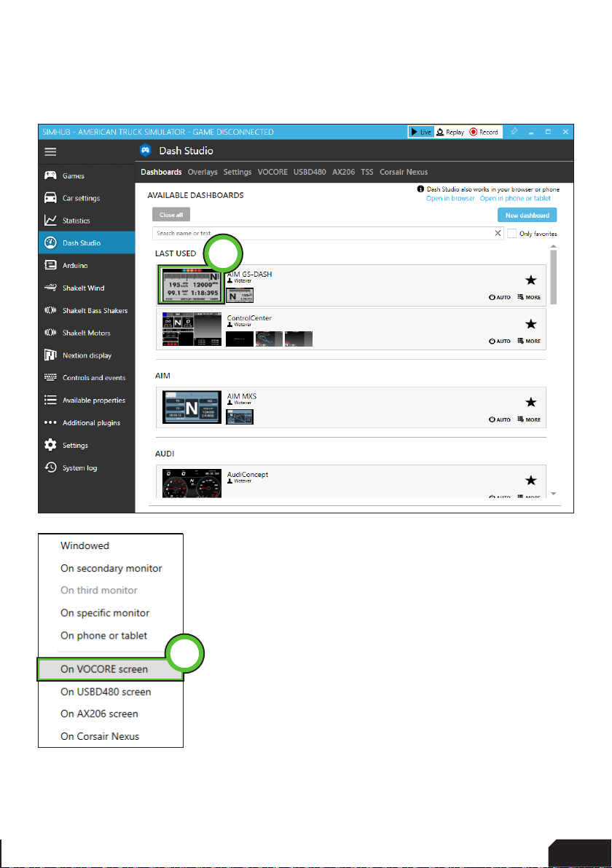Click the pin window icon in title bar

point(514,132)
